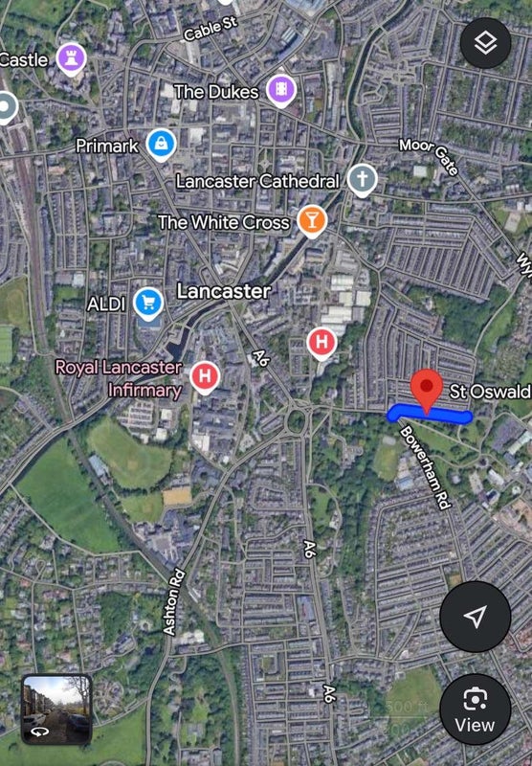Tap the St Oswald street label
Screen dimensions: 532x766
tap(490, 392)
